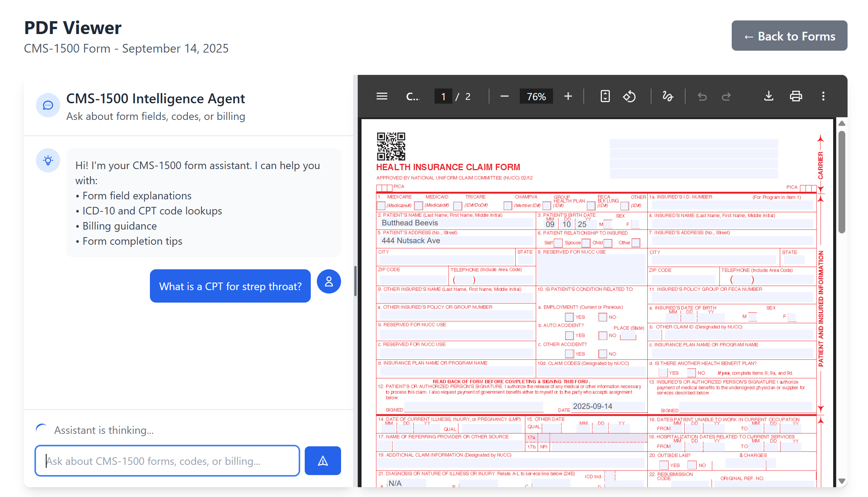868x497 pixels.
Task: Check the Medicare checkbox
Action: 381,206
